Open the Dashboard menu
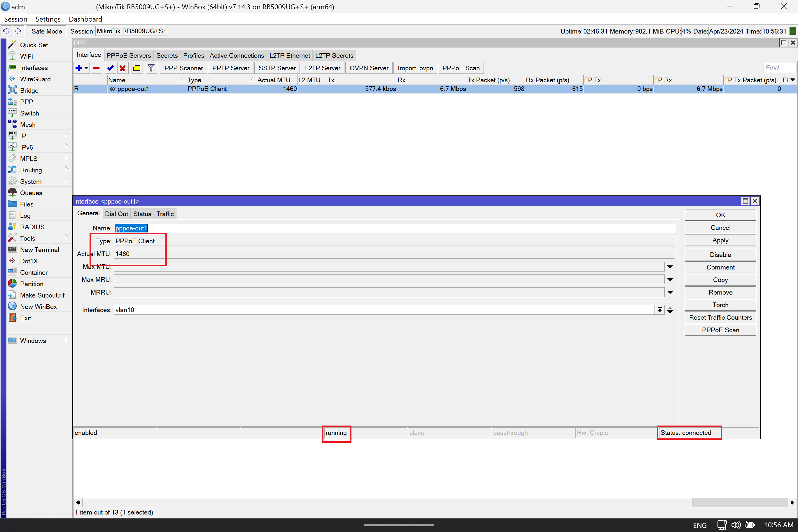 (85, 19)
